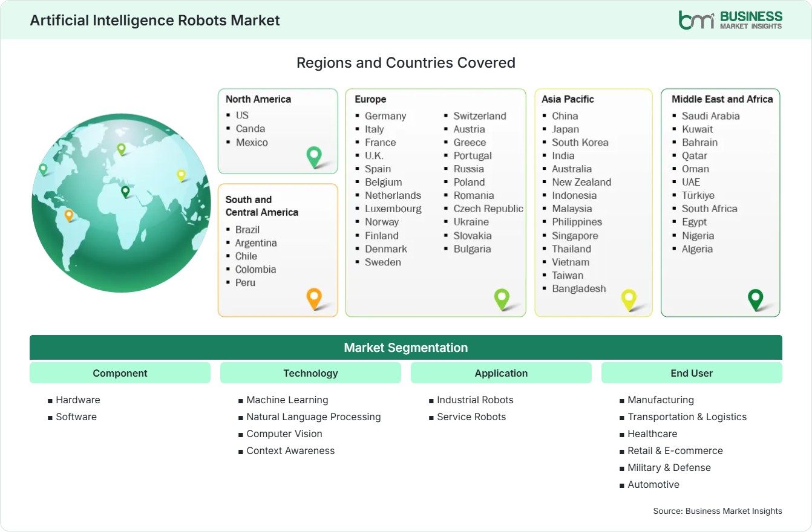Click the green pin in North America card
Screen dimensions: 812x532
pos(314,157)
